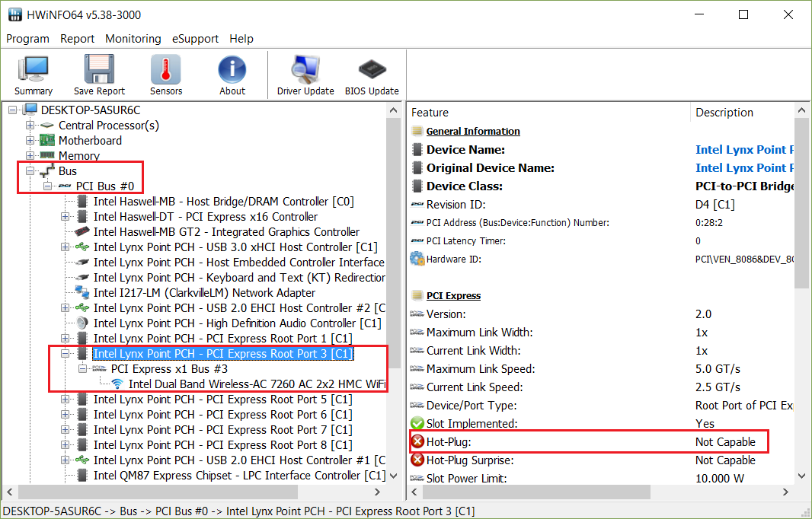Screen dimensions: 812x519
Task: Select PCI Express Root Port 7 row
Action: tap(222, 429)
